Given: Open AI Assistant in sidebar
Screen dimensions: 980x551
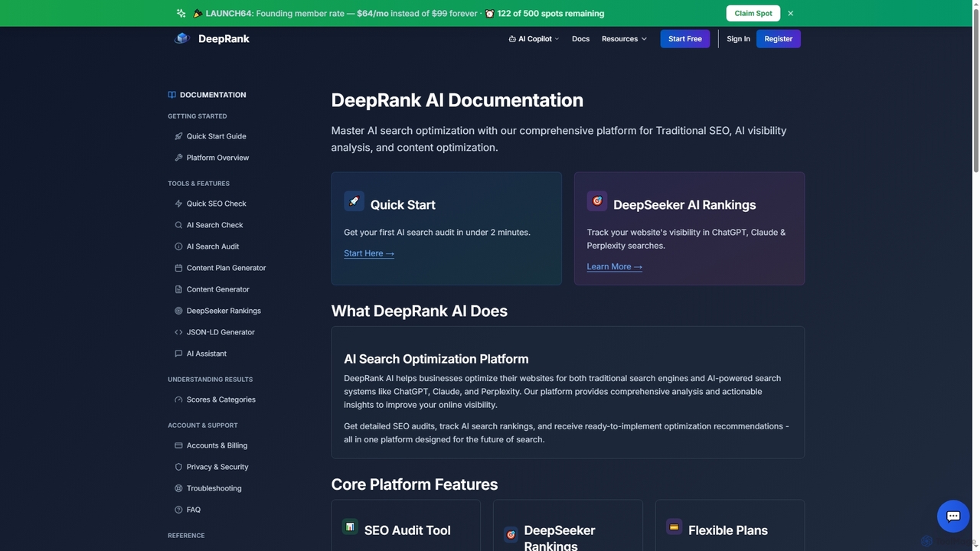Looking at the screenshot, I should pyautogui.click(x=207, y=354).
